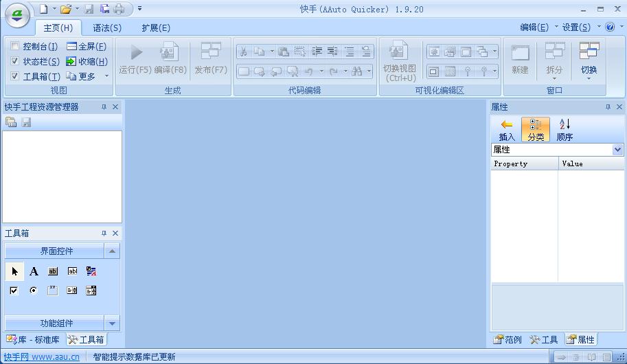
Task: Click the new file icon in quick access bar
Action: (x=43, y=9)
